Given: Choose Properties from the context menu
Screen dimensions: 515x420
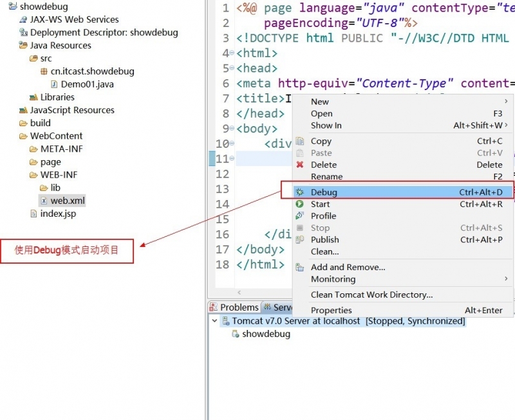Looking at the screenshot, I should pos(331,310).
